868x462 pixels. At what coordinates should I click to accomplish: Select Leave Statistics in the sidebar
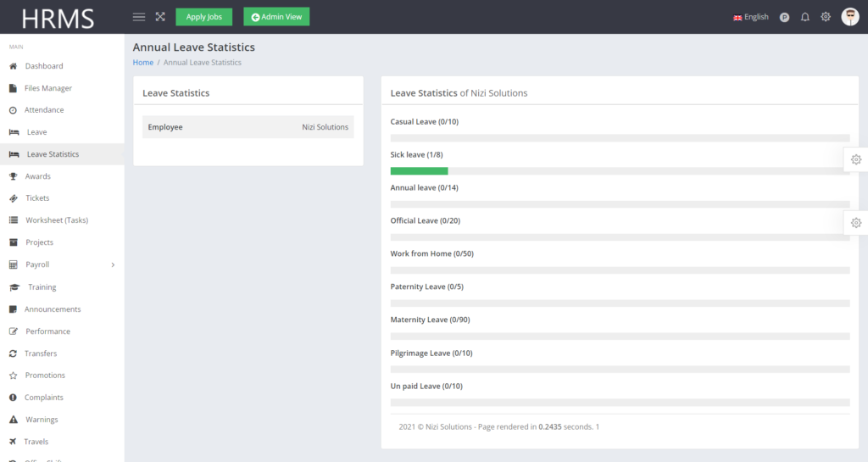pyautogui.click(x=53, y=154)
